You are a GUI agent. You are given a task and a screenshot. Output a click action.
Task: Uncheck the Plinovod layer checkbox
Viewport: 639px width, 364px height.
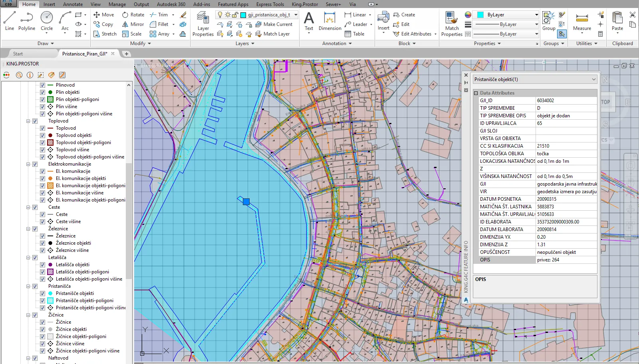point(42,85)
